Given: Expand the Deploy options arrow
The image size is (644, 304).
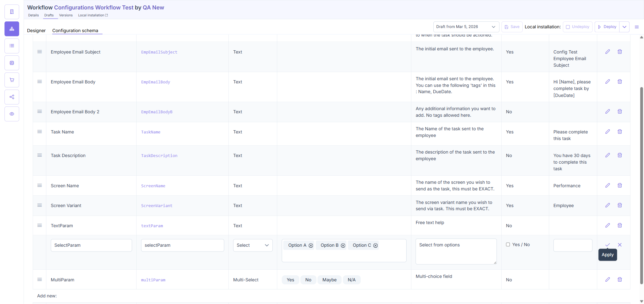Looking at the screenshot, I should [625, 27].
